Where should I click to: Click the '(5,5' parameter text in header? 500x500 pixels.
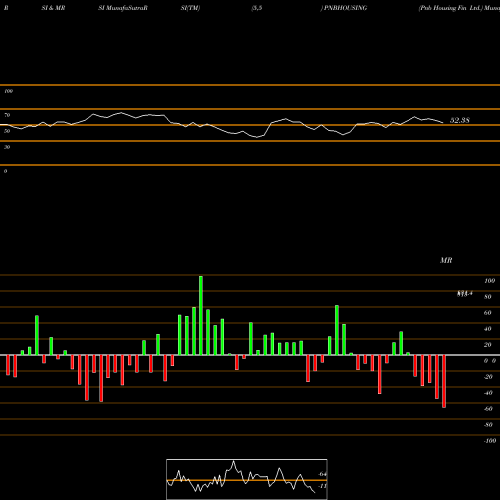tap(257, 8)
